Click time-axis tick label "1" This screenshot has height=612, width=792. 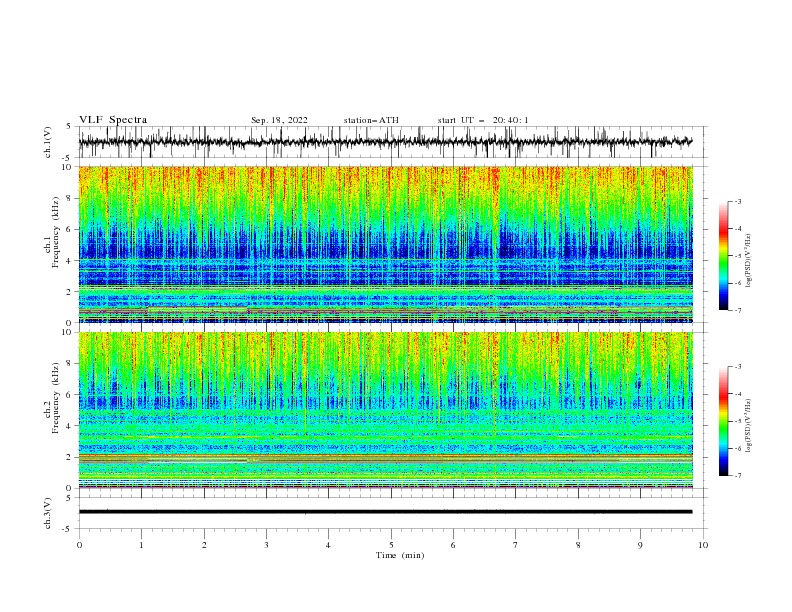point(141,545)
